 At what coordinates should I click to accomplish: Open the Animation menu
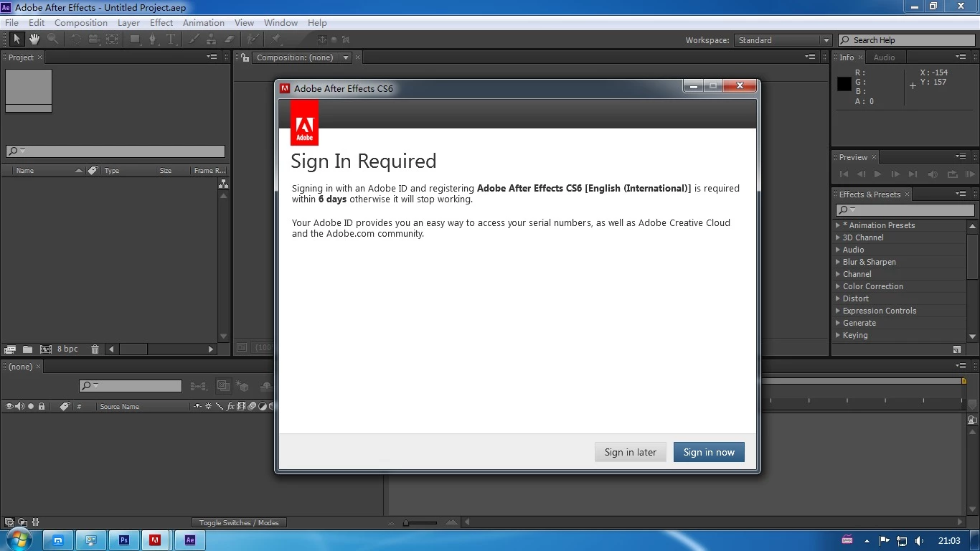click(x=204, y=22)
